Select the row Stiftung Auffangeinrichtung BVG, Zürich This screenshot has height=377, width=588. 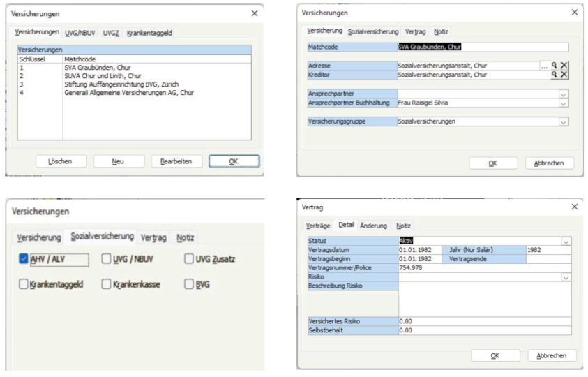pos(134,84)
